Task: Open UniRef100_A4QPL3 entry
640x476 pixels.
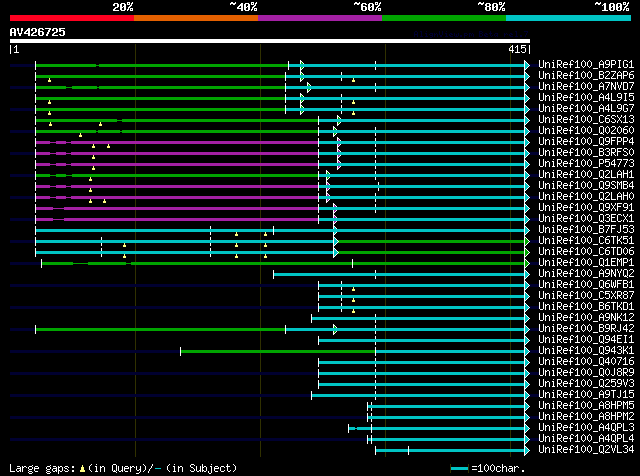Action: pos(586,428)
